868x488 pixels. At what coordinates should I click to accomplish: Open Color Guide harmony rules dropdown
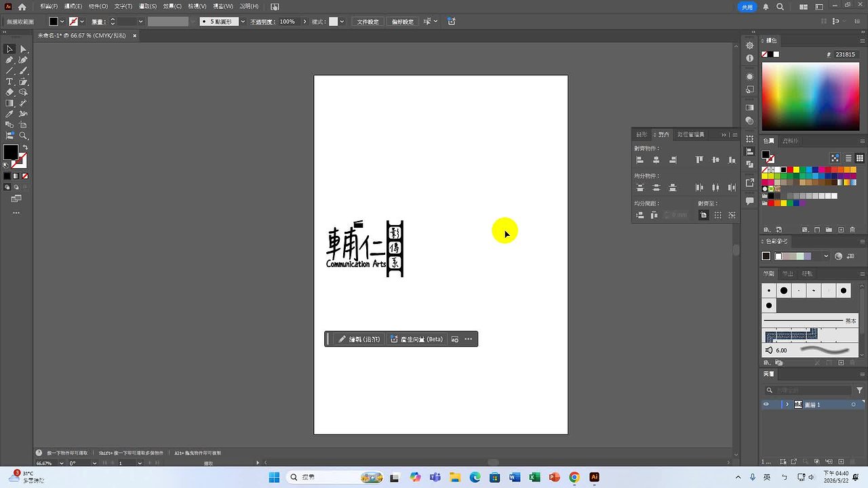pos(826,256)
